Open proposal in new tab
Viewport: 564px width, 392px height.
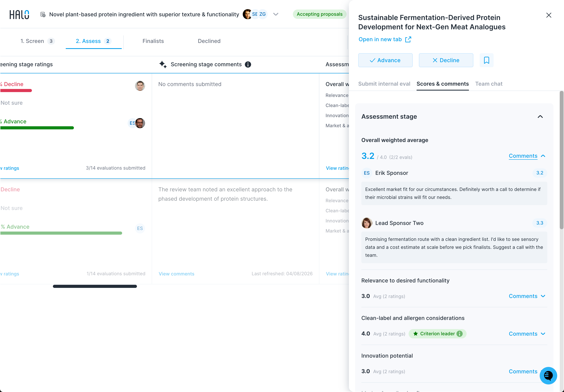385,39
